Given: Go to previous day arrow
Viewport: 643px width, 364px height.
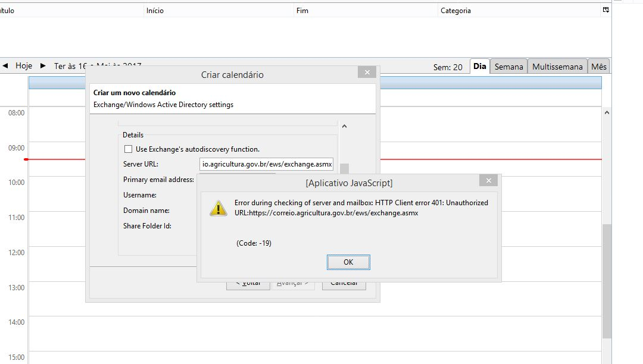Looking at the screenshot, I should pyautogui.click(x=5, y=65).
